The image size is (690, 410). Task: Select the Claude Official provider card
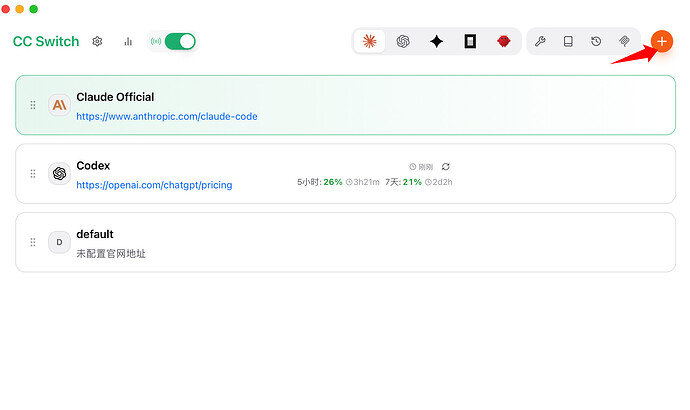[x=345, y=105]
